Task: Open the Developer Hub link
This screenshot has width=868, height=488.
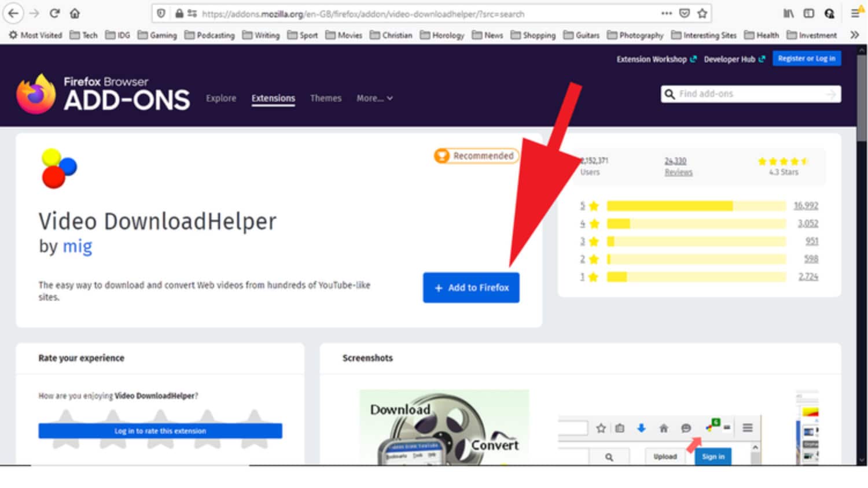Action: click(x=734, y=59)
